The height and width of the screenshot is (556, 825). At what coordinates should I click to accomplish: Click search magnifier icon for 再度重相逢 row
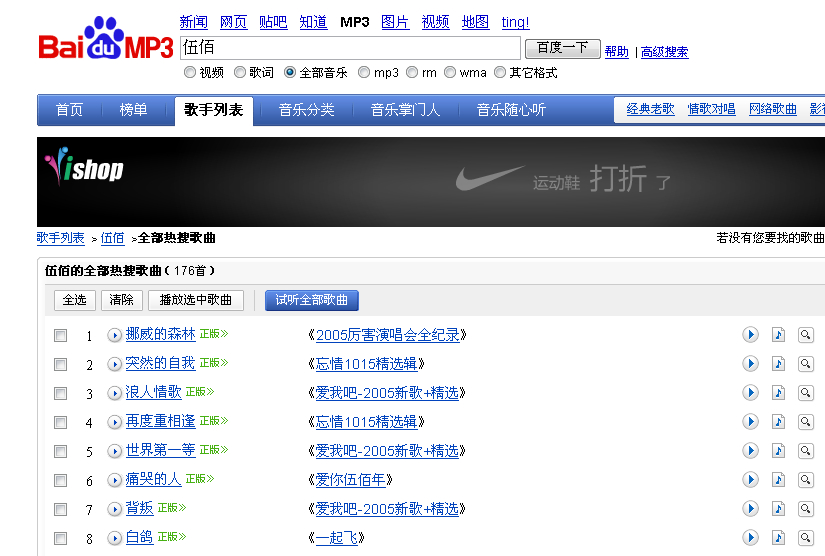pyautogui.click(x=806, y=421)
